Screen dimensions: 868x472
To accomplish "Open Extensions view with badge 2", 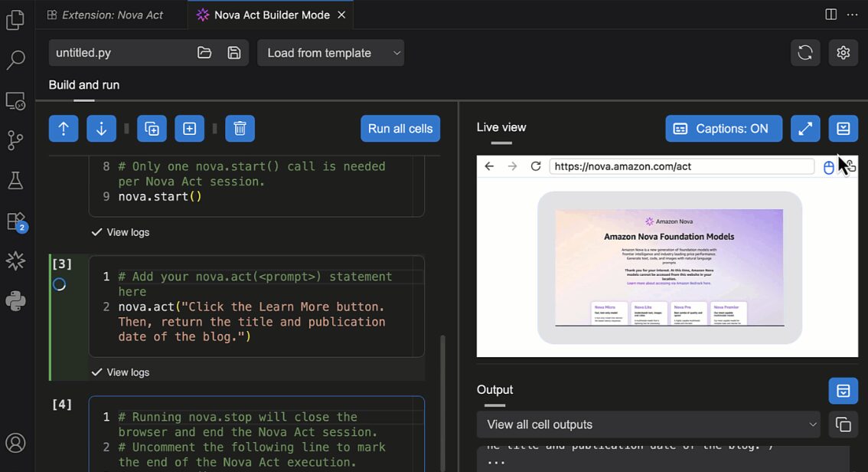I will [x=15, y=221].
